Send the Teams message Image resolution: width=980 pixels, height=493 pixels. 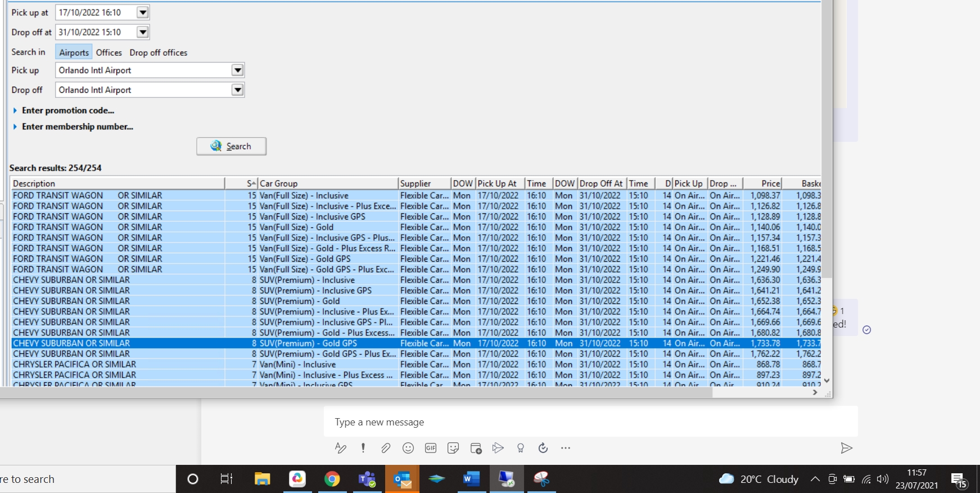click(x=846, y=448)
